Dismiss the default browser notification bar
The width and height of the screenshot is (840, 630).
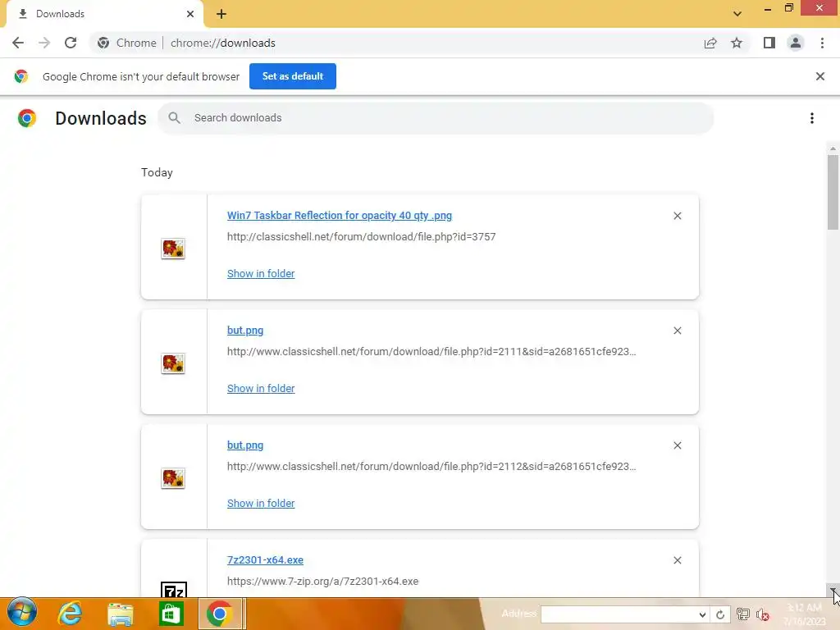[820, 76]
